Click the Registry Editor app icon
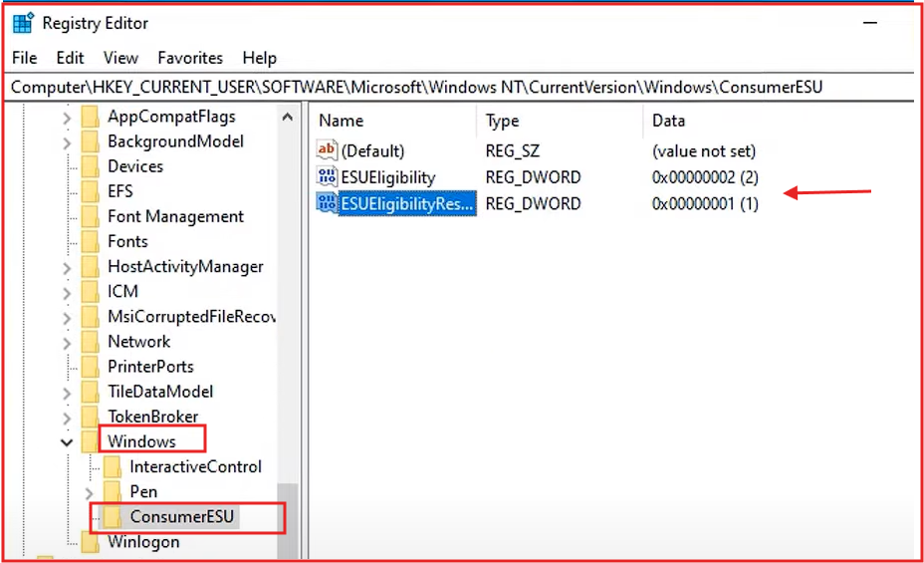The image size is (924, 563). click(23, 23)
